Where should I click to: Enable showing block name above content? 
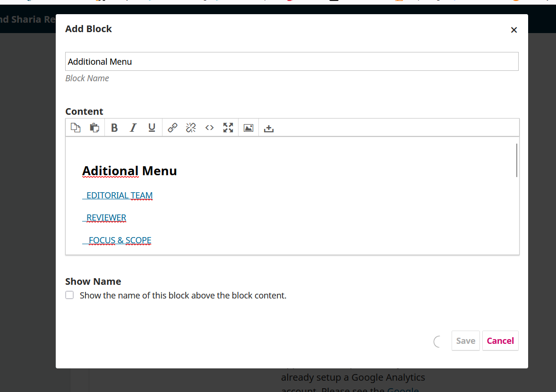click(70, 296)
